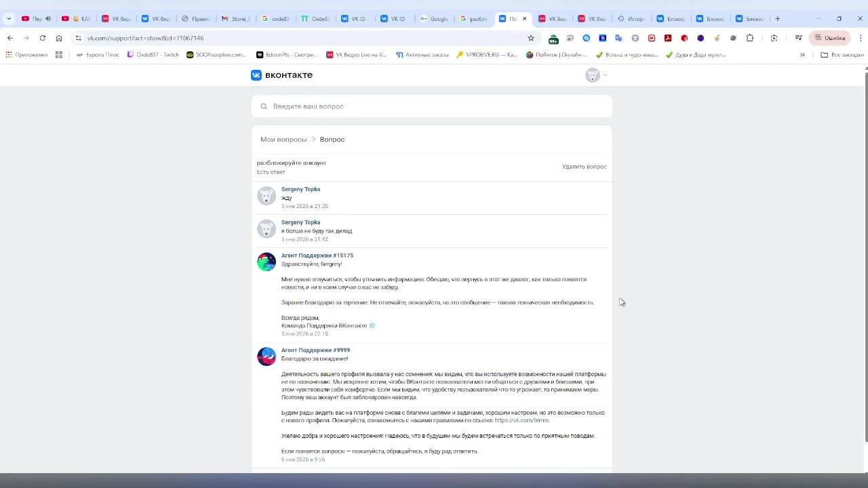Image resolution: width=868 pixels, height=488 pixels.
Task: Reload the page with refresh icon
Action: (x=43, y=38)
